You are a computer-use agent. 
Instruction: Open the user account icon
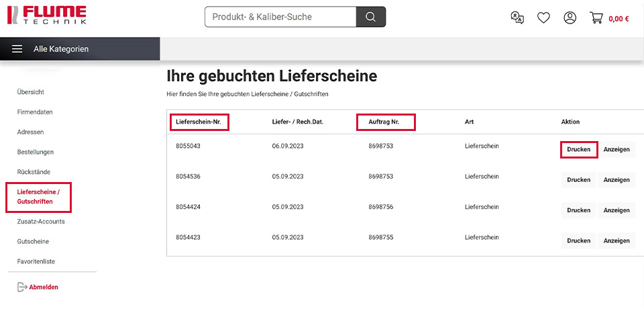point(570,18)
